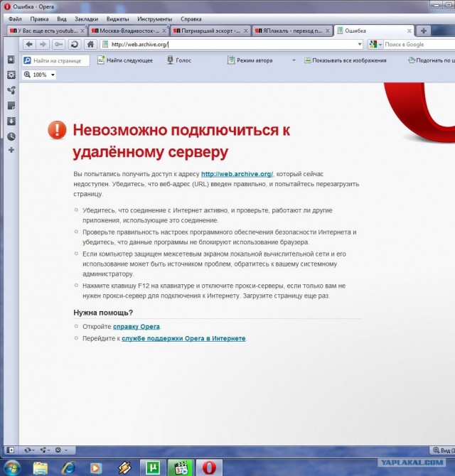455x476 pixels.
Task: Open the Notes panel in sidebar
Action: tap(11, 106)
